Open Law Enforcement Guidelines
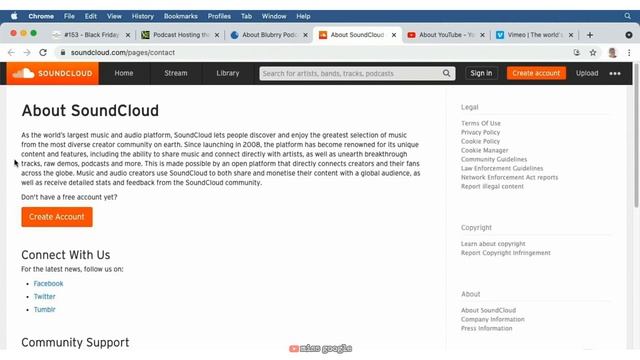The image size is (640, 360). (502, 168)
